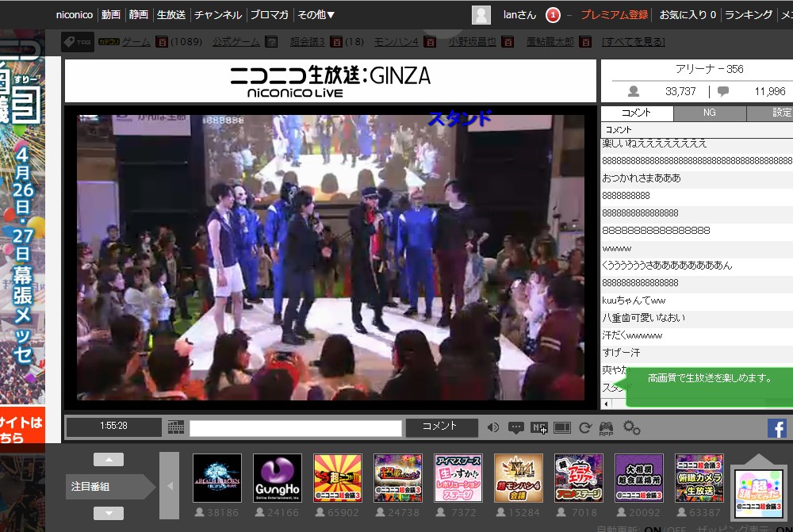Open 超モンハン4会議 program thumbnail
Viewport: 793px width, 532px height.
coord(519,478)
